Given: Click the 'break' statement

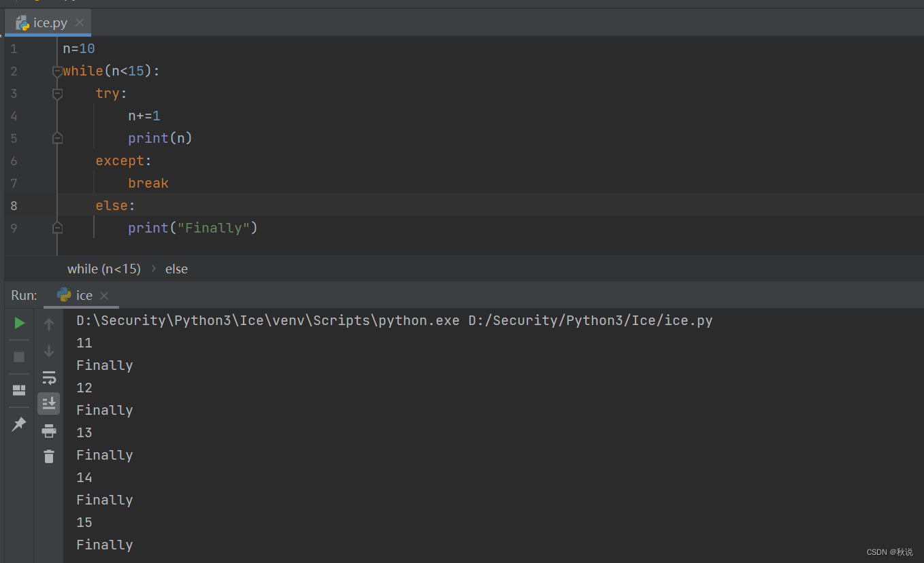Looking at the screenshot, I should tap(148, 183).
